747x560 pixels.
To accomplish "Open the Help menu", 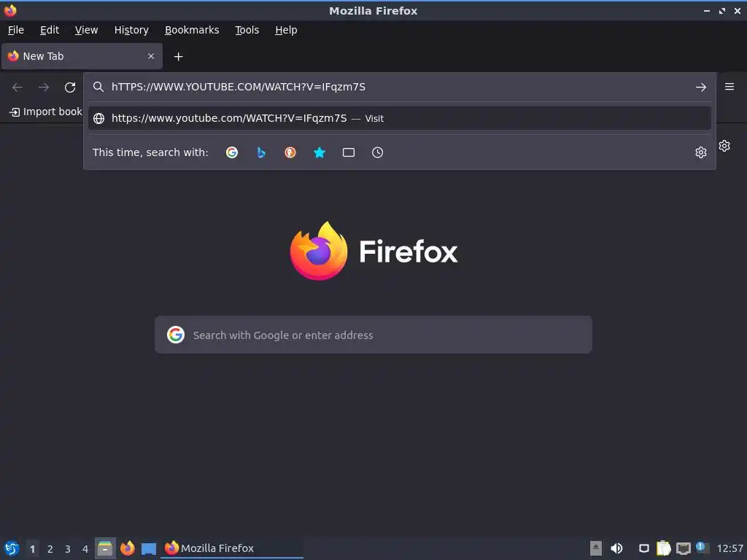I will tap(286, 30).
